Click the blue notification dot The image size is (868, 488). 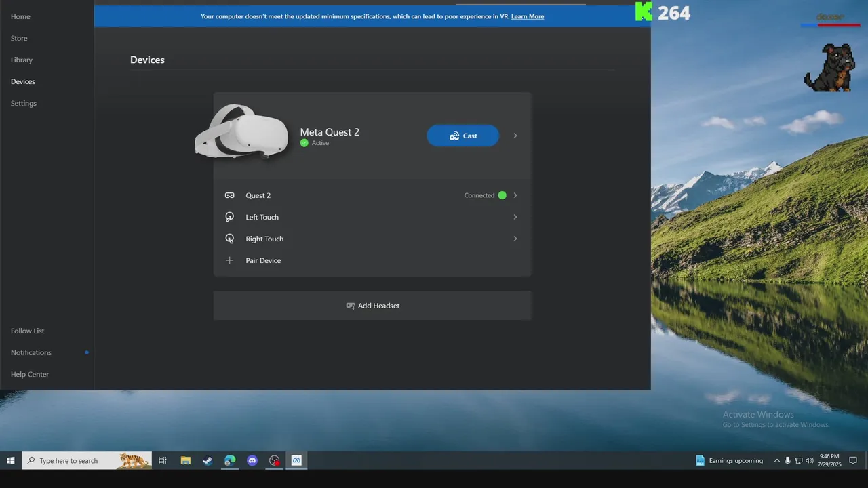pyautogui.click(x=87, y=352)
